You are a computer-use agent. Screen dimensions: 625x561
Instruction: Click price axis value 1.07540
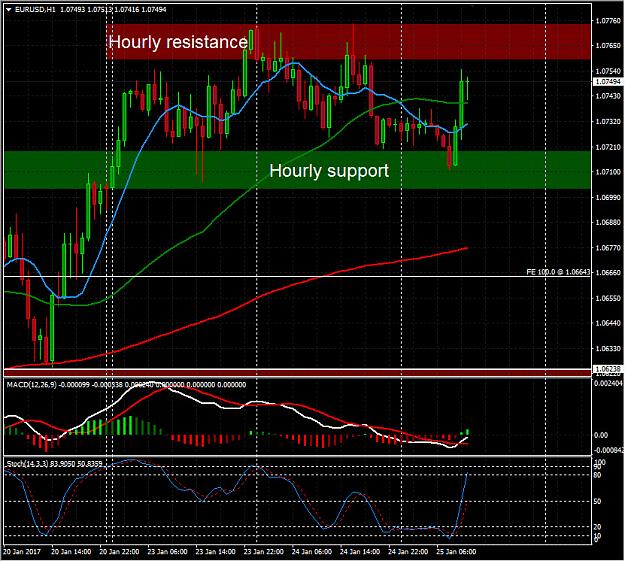[x=608, y=71]
